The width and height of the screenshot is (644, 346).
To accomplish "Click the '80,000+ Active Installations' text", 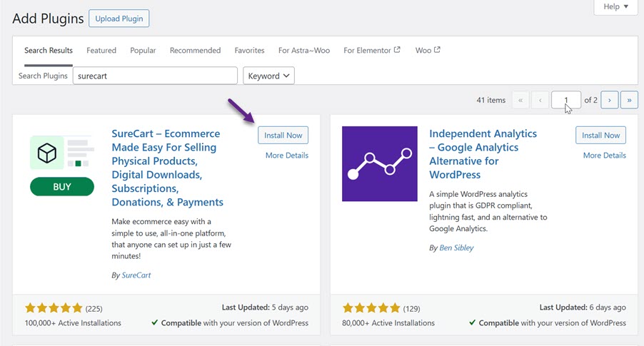I will click(x=388, y=323).
